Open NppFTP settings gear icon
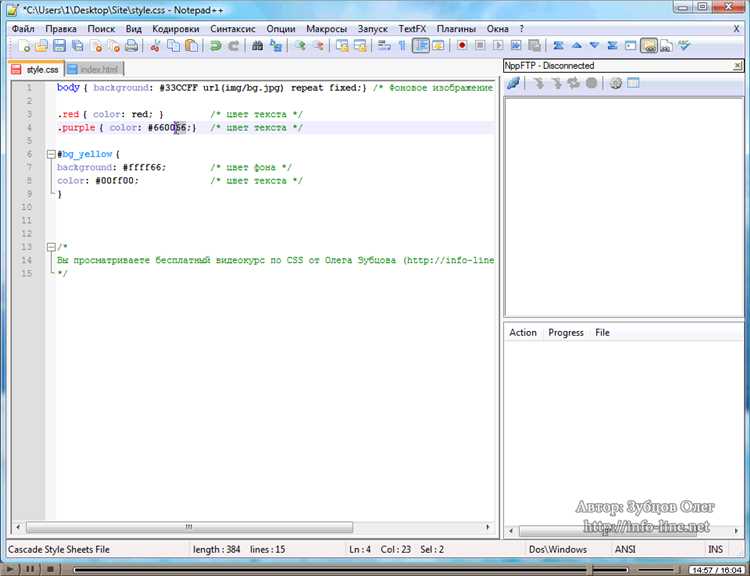This screenshot has height=576, width=750. point(616,83)
